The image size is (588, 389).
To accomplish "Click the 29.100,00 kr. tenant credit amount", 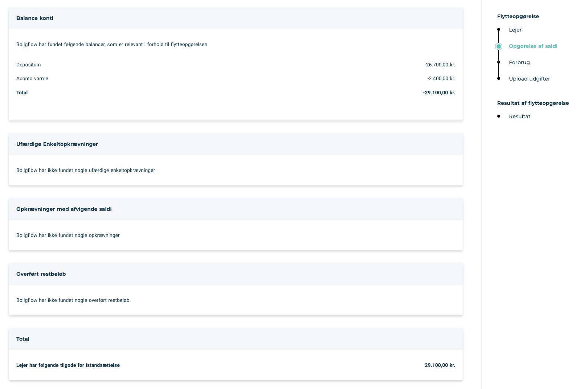I will pos(440,365).
